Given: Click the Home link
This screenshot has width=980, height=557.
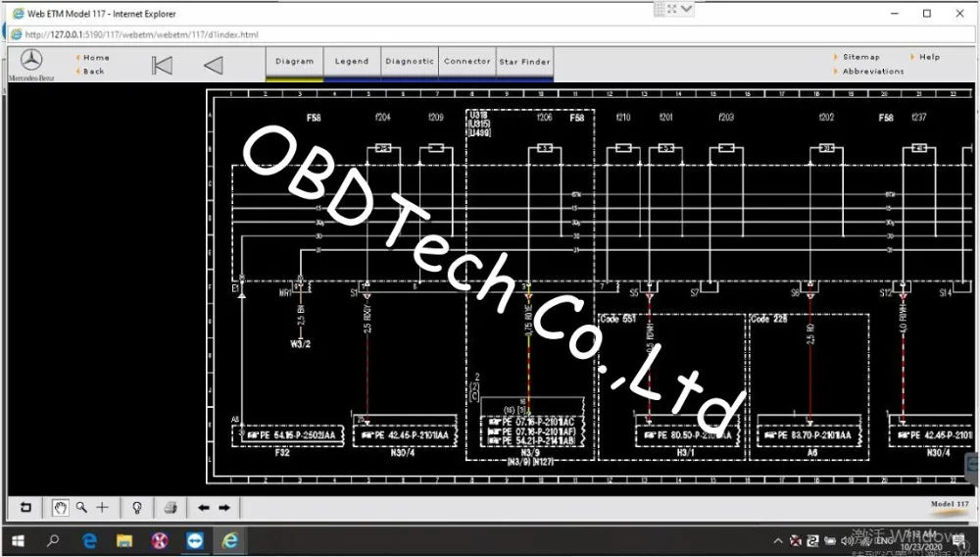Looking at the screenshot, I should (x=96, y=58).
